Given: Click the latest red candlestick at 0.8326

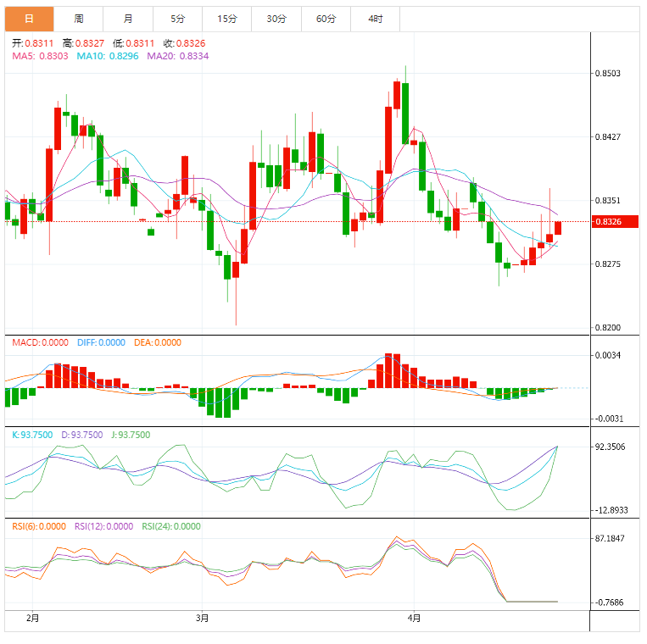Looking at the screenshot, I should click(x=558, y=228).
